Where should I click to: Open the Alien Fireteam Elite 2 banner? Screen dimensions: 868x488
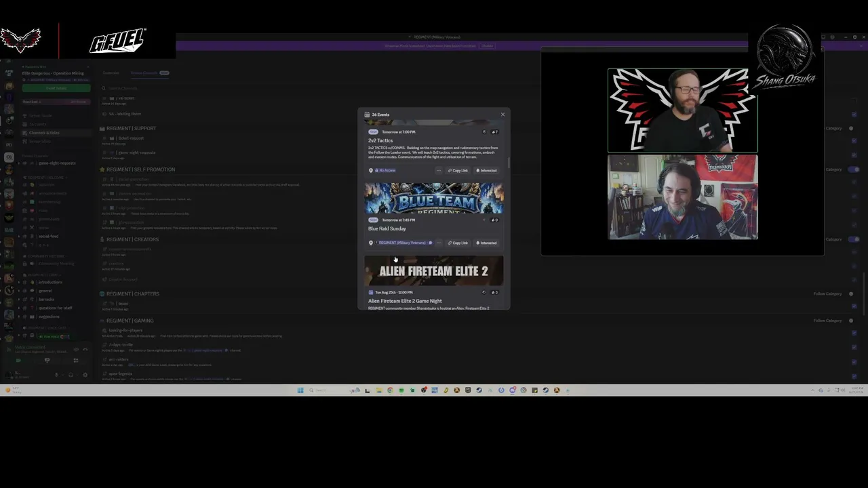tap(434, 271)
